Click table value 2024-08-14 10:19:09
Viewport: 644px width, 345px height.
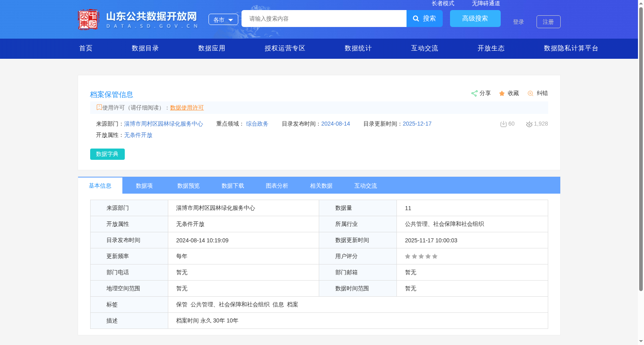coord(202,240)
